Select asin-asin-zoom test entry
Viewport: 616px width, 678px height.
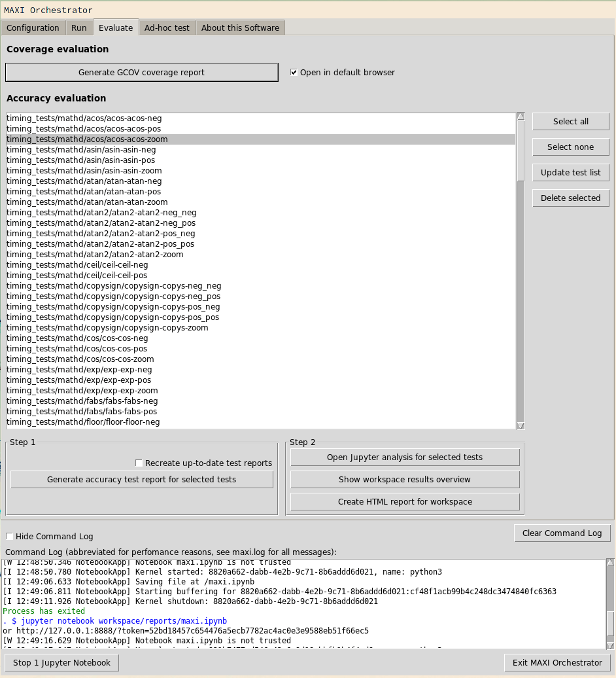pos(261,171)
